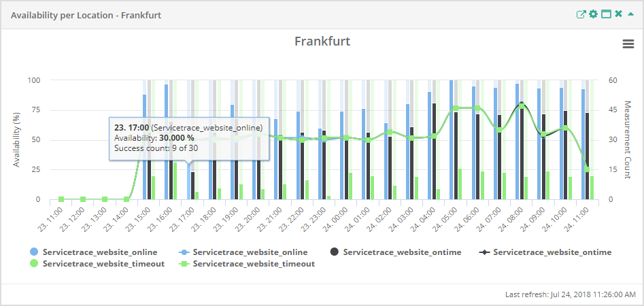
Task: Click the green timeout bar at 24. 05:00
Action: (460, 184)
